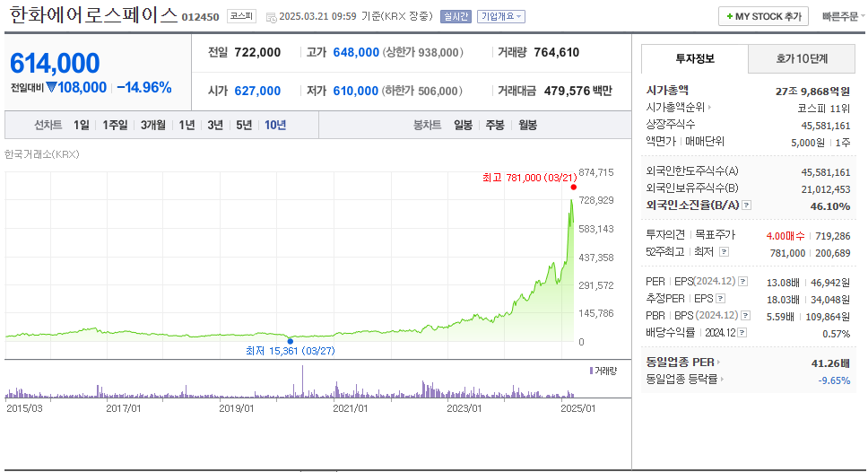This screenshot has height=472, width=868.
Task: Select the 1주일 line chart period
Action: tap(115, 126)
